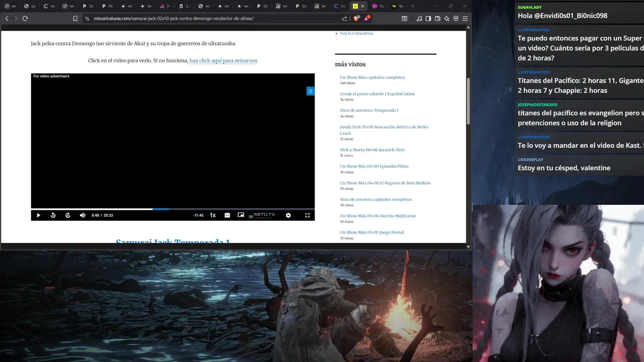Enable picture-in-picture mode
The height and width of the screenshot is (362, 644).
point(241,215)
